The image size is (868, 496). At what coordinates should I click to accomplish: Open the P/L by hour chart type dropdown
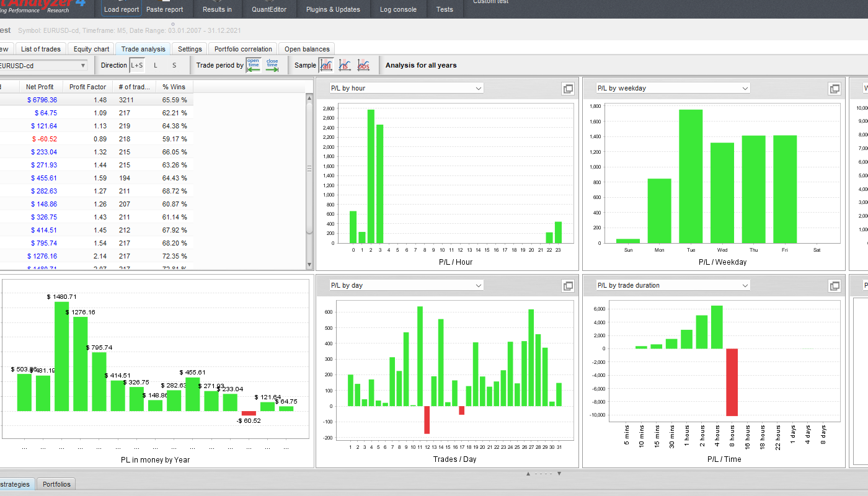[x=406, y=88]
